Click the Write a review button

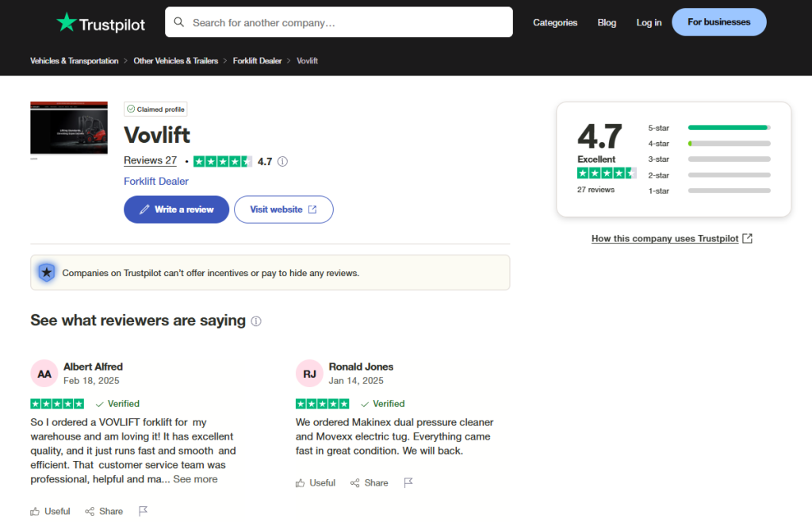click(x=176, y=209)
